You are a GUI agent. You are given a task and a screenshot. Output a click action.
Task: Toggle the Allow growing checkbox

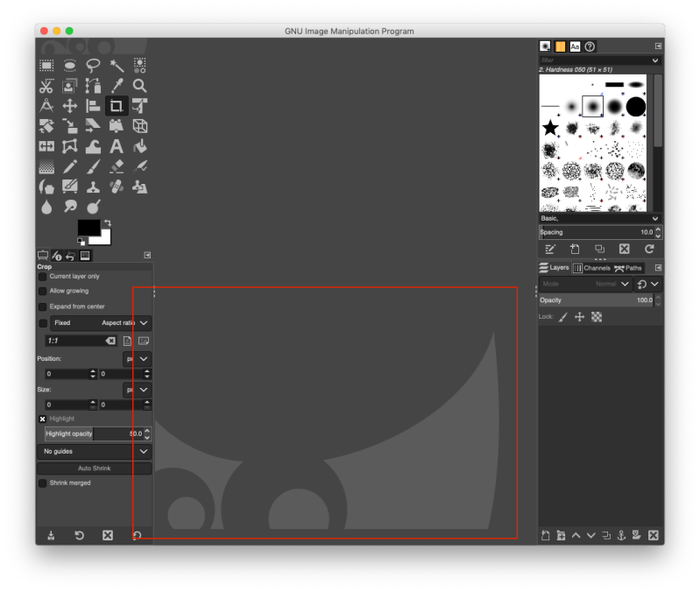point(42,291)
